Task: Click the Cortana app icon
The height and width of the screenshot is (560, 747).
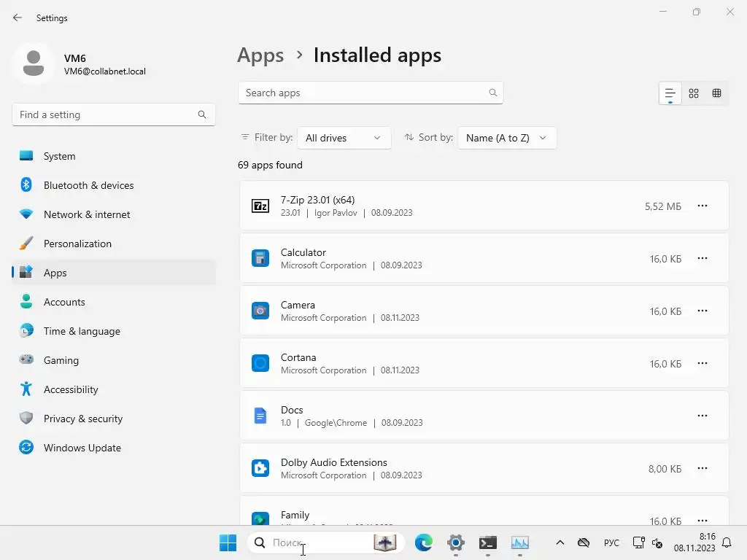Action: (x=260, y=363)
